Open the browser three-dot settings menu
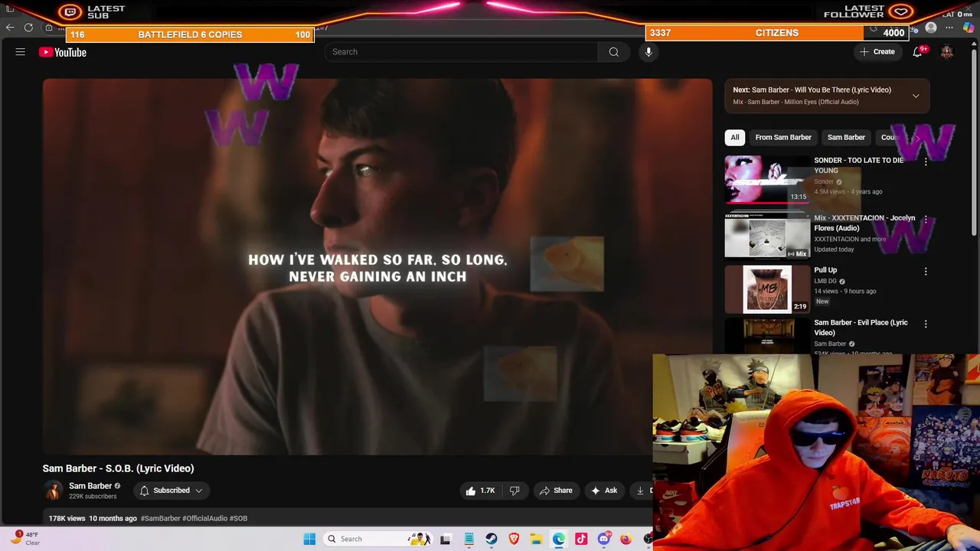The width and height of the screenshot is (980, 551). 949,28
